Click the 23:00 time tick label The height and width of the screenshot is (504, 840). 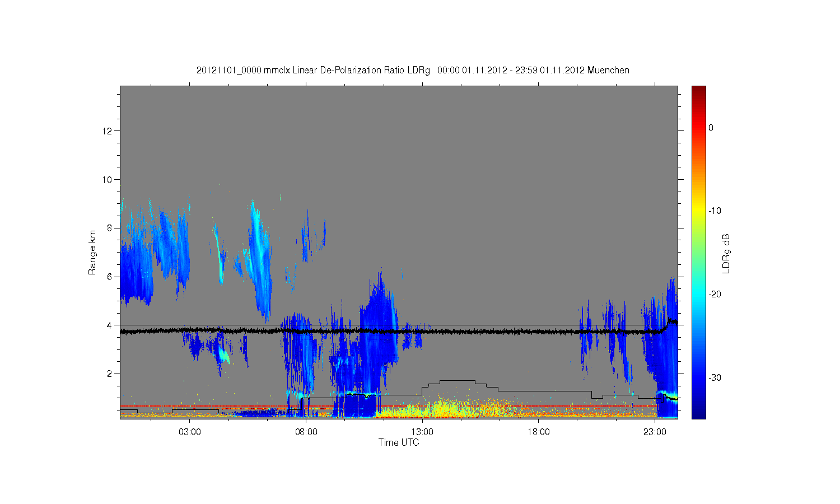pyautogui.click(x=655, y=432)
